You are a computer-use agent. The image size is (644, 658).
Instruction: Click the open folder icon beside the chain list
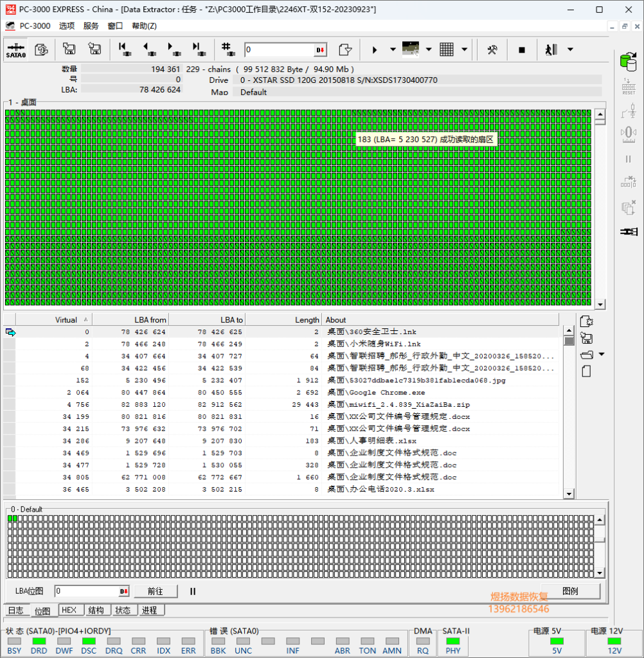tap(587, 355)
